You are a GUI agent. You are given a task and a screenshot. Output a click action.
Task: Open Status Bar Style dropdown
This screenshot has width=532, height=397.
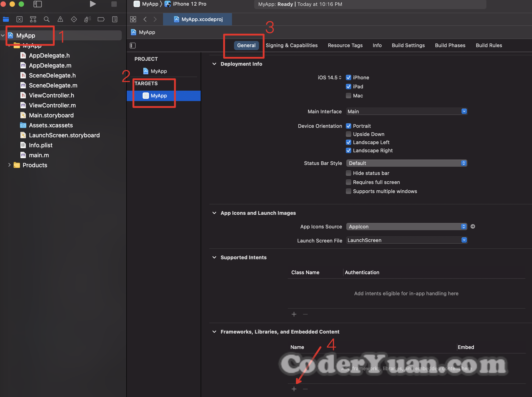pyautogui.click(x=407, y=163)
